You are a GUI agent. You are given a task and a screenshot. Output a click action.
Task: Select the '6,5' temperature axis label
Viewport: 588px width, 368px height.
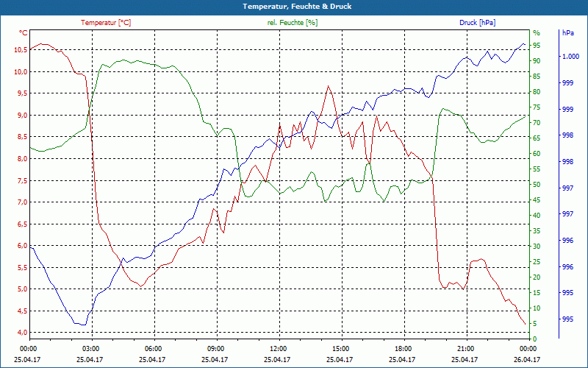[x=23, y=224]
